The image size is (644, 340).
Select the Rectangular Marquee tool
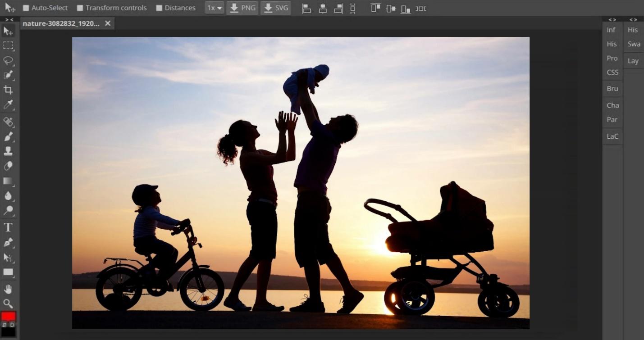(x=8, y=45)
